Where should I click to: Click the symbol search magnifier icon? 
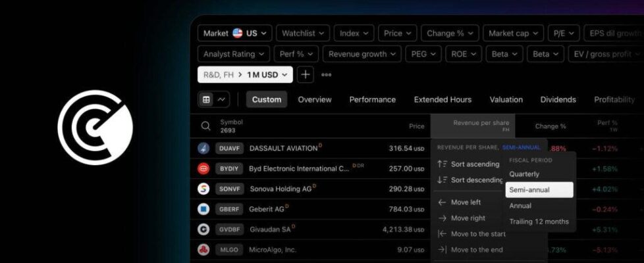tap(205, 126)
